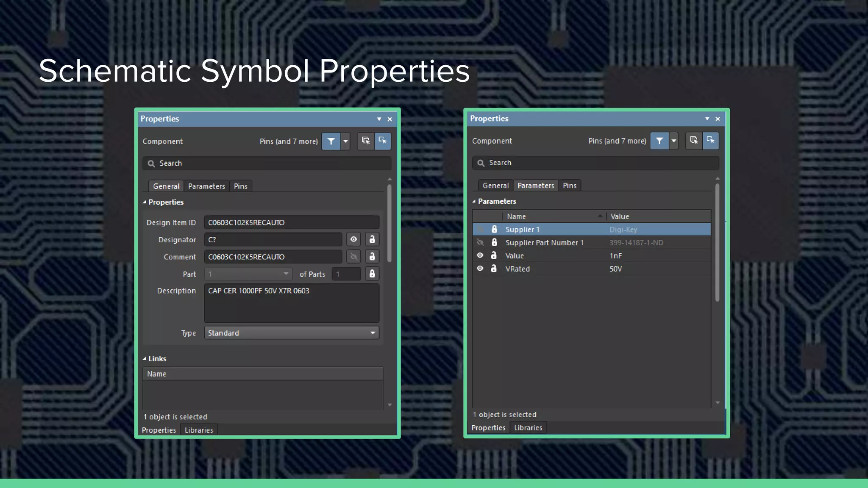868x488 pixels.
Task: Open left Properties panel options dropdown arrow
Action: tap(379, 119)
